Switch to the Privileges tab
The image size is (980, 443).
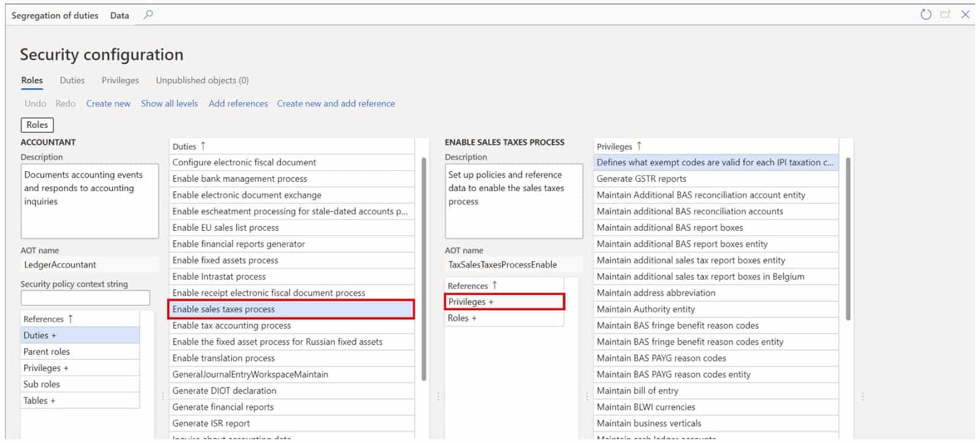(x=120, y=80)
